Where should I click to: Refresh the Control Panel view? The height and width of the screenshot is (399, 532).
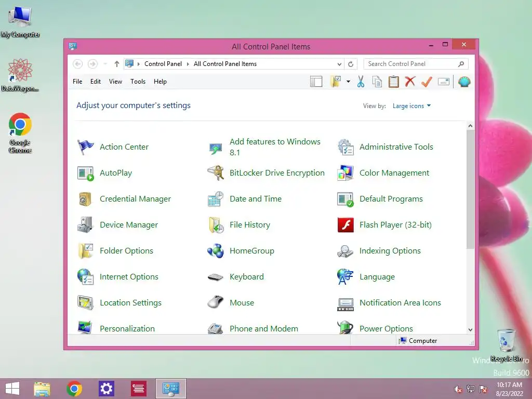[x=351, y=64]
